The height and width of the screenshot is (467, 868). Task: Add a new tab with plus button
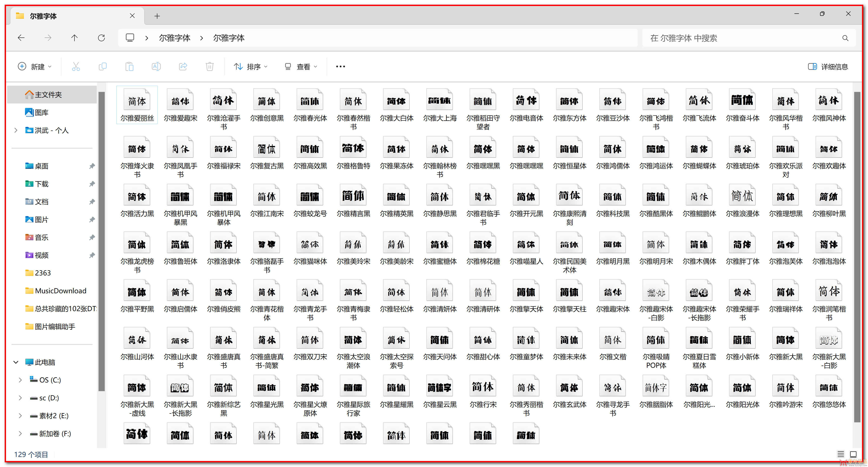(157, 16)
